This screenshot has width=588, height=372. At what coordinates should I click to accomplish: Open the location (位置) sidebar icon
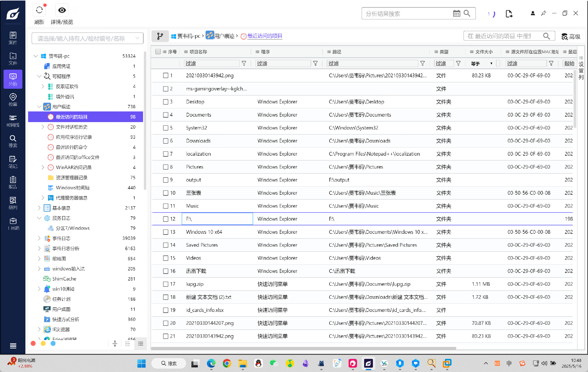click(x=13, y=100)
